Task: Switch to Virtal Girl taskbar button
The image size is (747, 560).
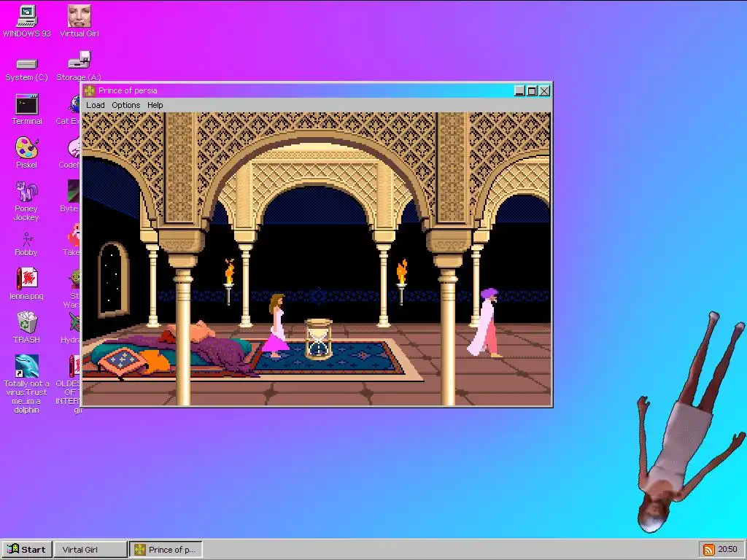Action: 90,550
